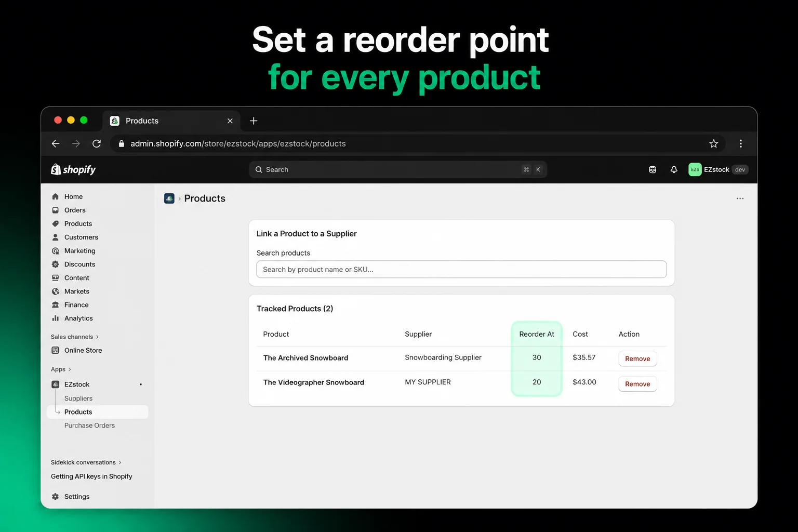Click the cost $43.00
The image size is (798, 532).
pos(584,382)
